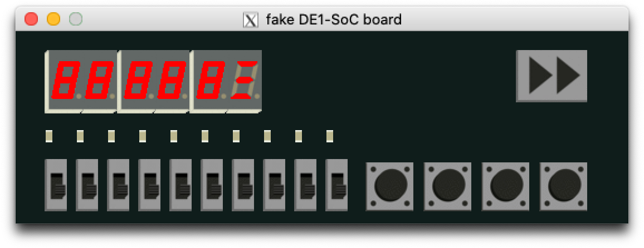Flip the third slide switch from left
This screenshot has height=248, width=644.
[x=118, y=185]
